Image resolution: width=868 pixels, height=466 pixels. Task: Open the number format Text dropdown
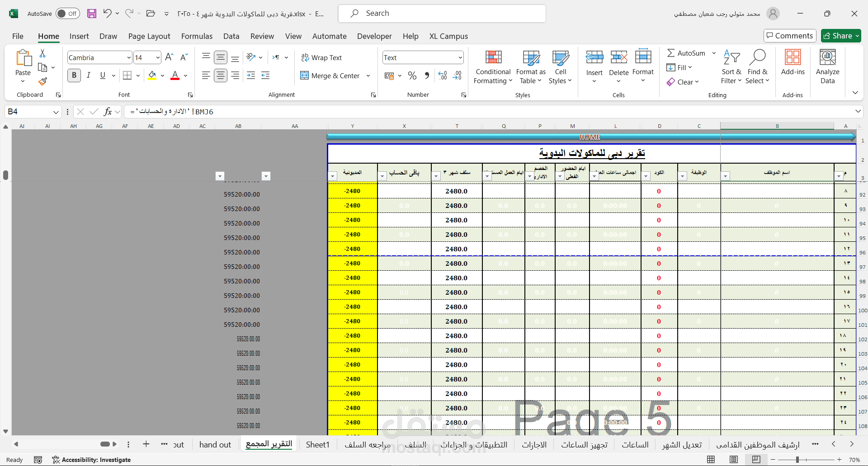(460, 57)
